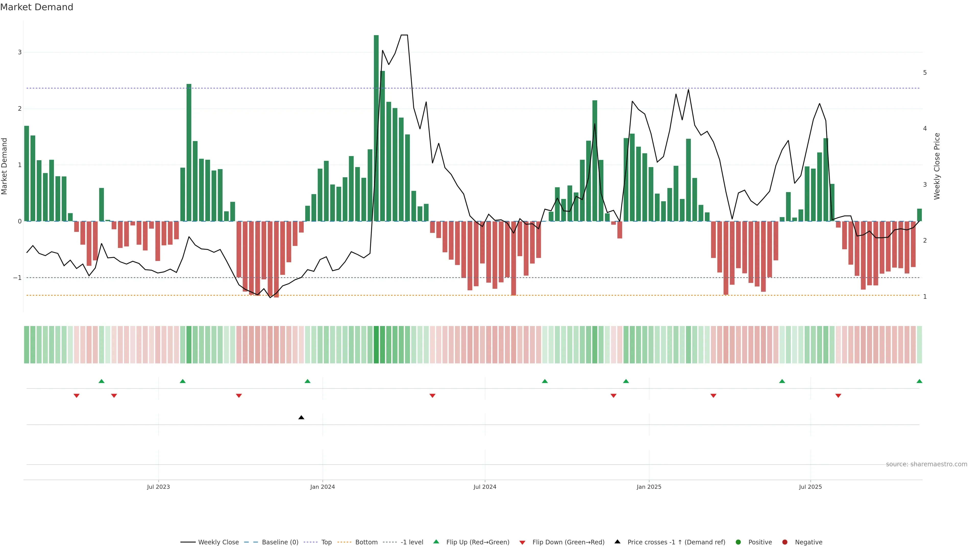Click the Positive green dot legend icon
980x551 pixels.
tap(738, 542)
